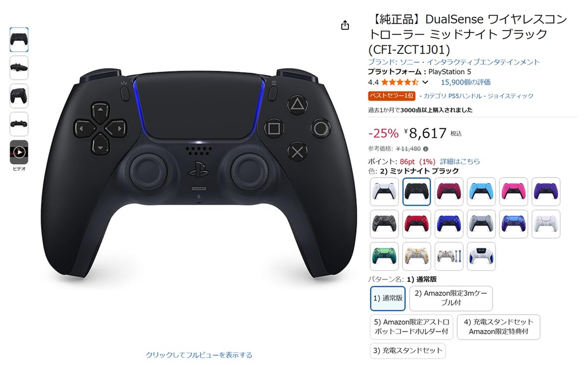
Task: Select the 充電スタンドセット option
Action: 408,351
